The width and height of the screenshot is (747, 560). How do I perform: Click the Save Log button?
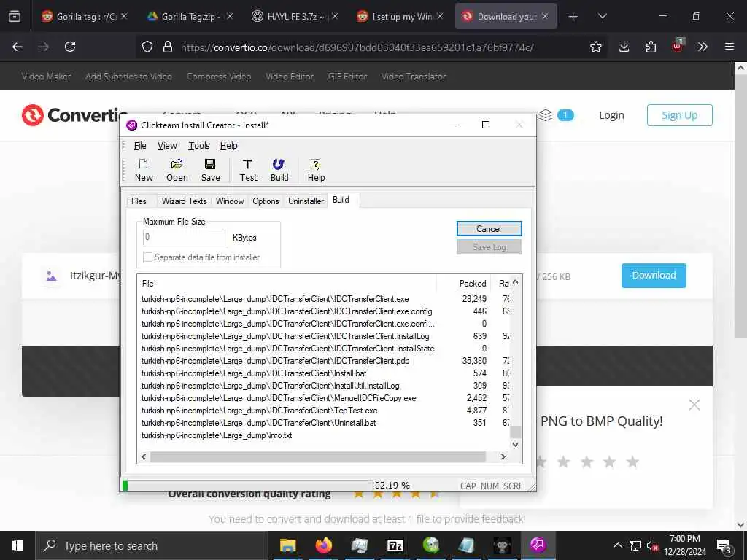pyautogui.click(x=489, y=246)
